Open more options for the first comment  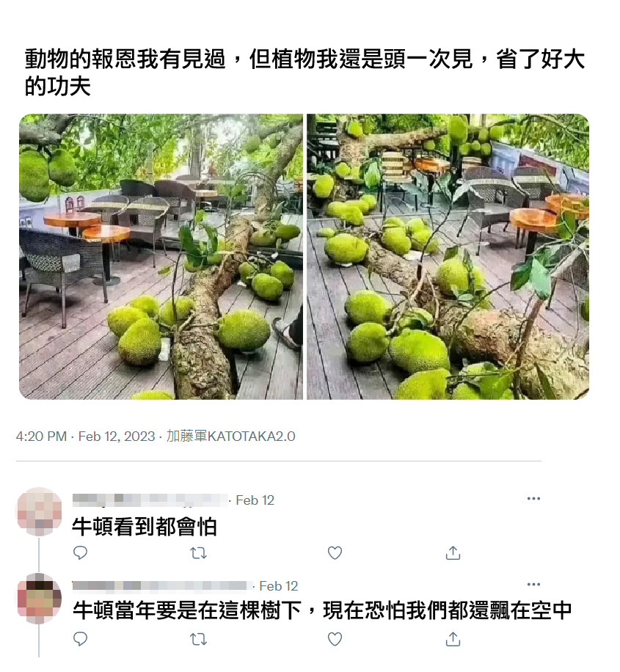point(533,498)
